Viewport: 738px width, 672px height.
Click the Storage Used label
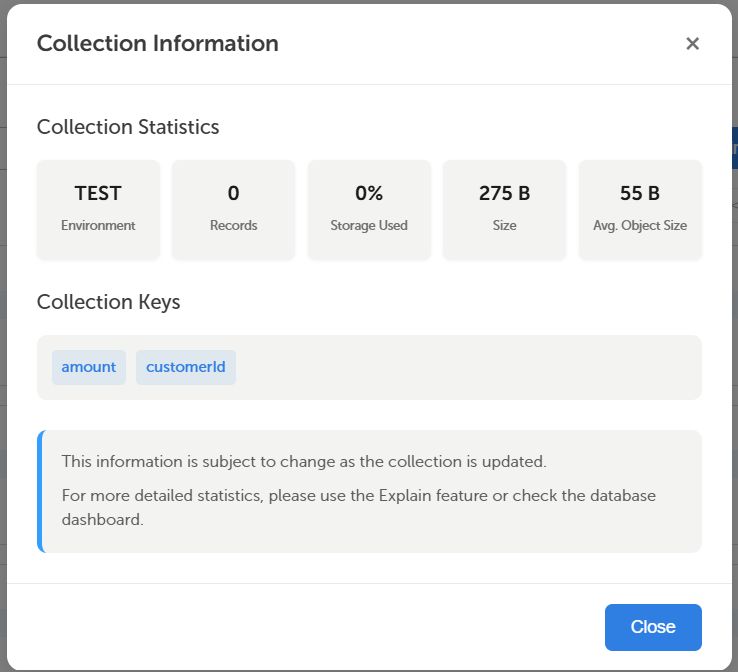(369, 225)
